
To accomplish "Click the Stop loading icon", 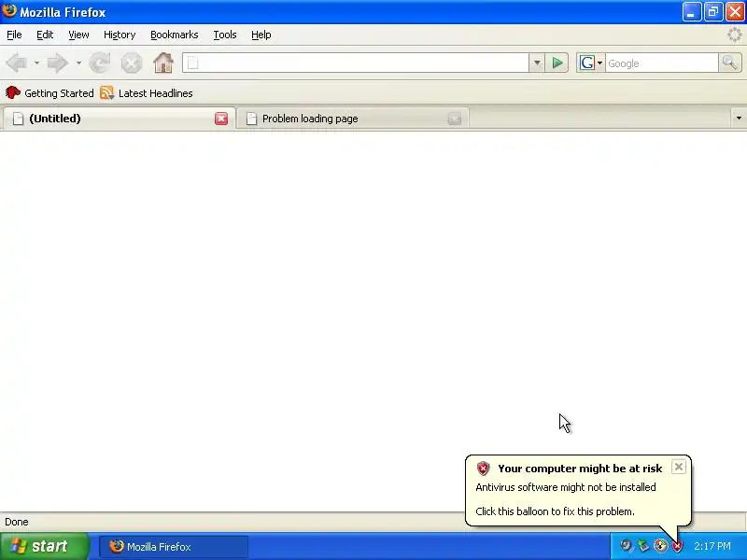I will (132, 63).
